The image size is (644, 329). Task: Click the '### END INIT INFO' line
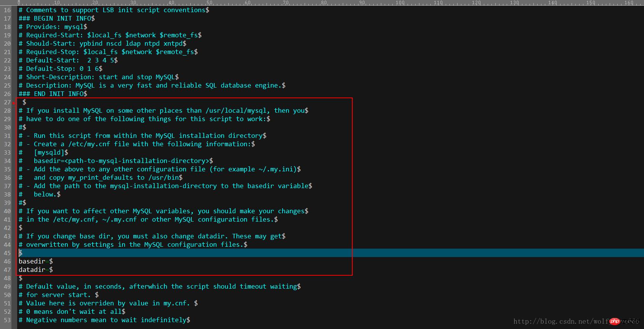click(x=53, y=94)
